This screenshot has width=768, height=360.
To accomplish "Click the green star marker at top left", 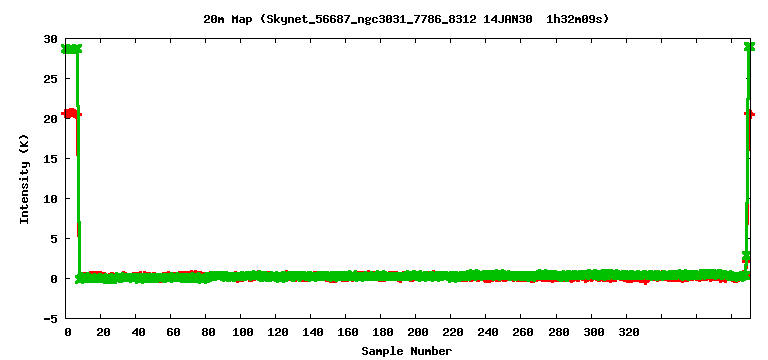I will tap(72, 49).
